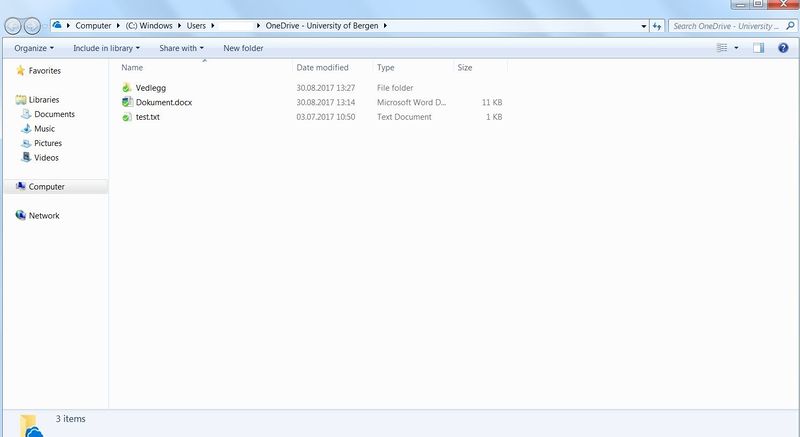Select the Vedlegg folder icon
800x437 pixels.
click(x=127, y=88)
